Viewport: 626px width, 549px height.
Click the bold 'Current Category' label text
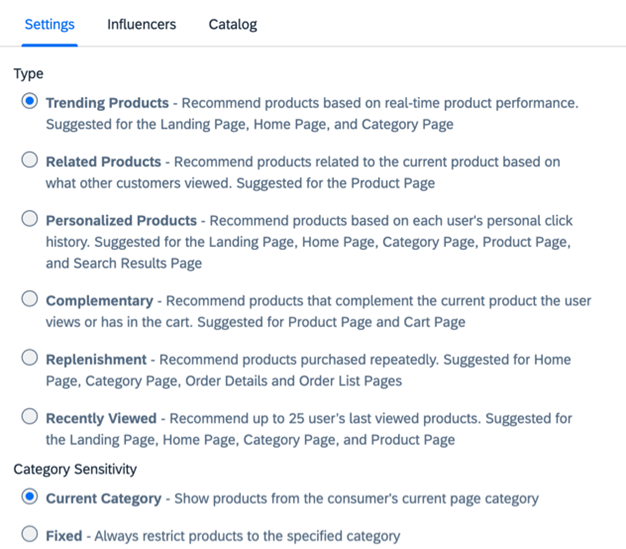[x=103, y=499]
